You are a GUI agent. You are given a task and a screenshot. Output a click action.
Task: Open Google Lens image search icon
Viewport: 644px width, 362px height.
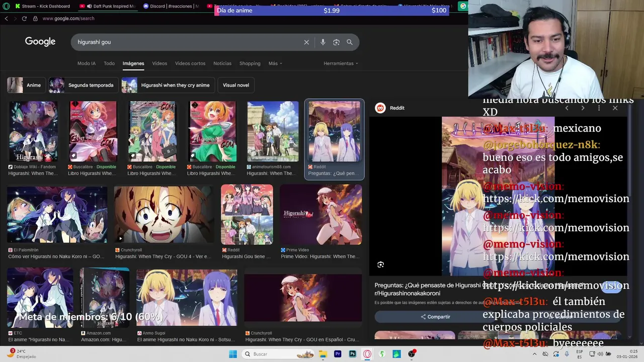336,42
